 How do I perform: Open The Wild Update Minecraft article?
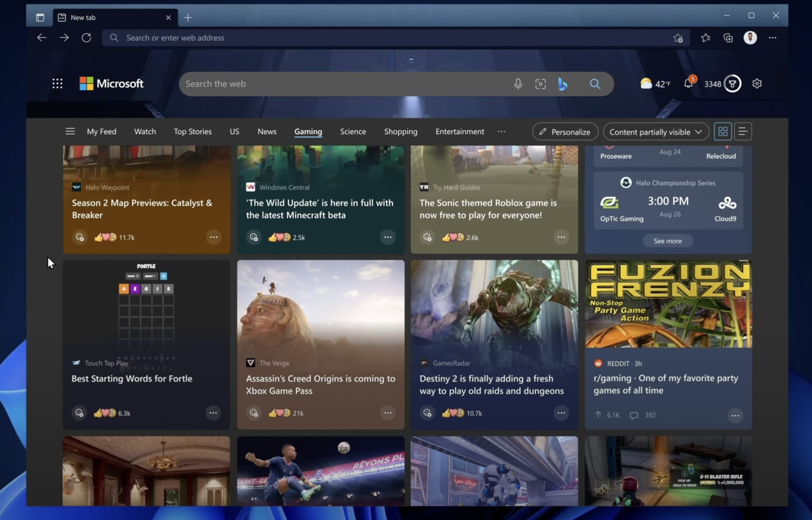click(x=320, y=209)
